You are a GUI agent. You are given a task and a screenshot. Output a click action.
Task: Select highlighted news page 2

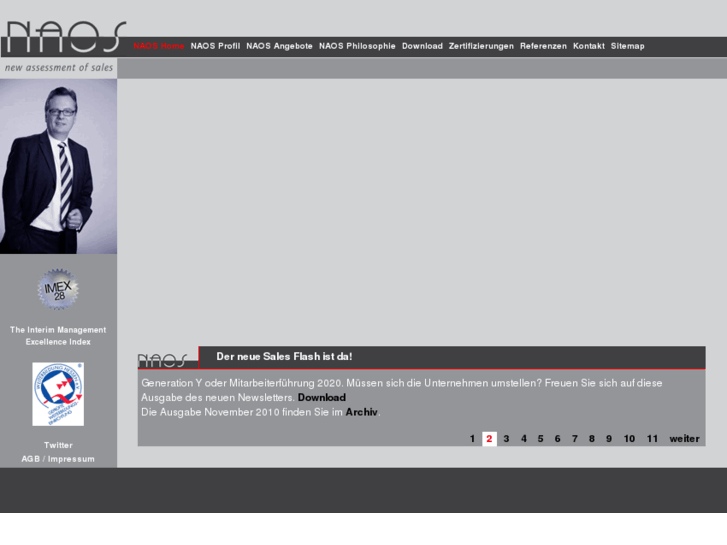(489, 439)
